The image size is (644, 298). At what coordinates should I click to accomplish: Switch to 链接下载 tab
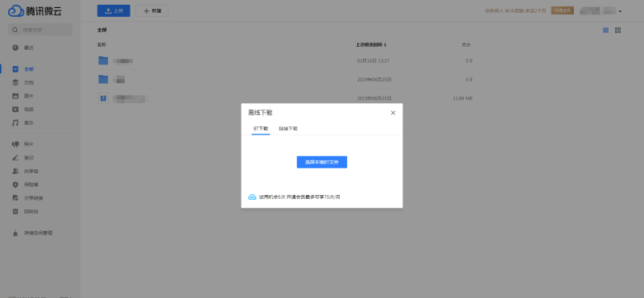(x=288, y=129)
